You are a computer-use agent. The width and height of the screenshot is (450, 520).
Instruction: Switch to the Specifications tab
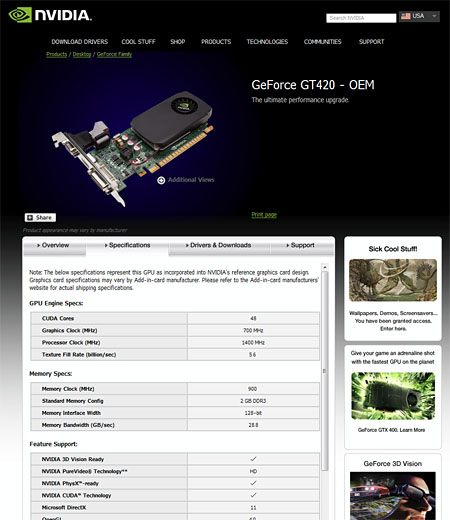coord(127,246)
